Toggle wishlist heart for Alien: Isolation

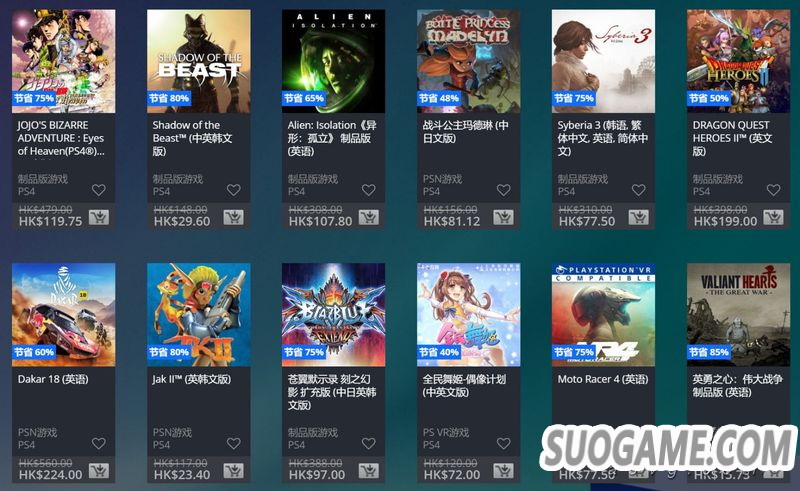click(368, 190)
